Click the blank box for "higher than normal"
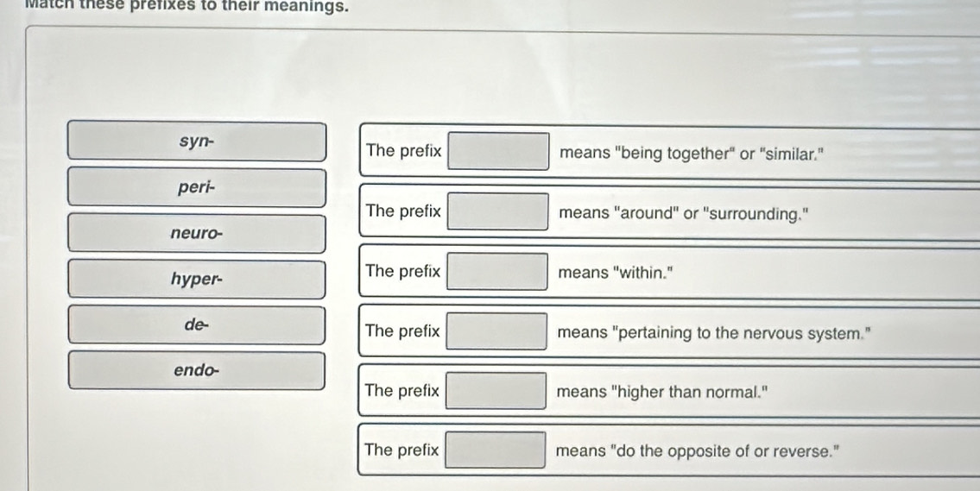 click(496, 391)
